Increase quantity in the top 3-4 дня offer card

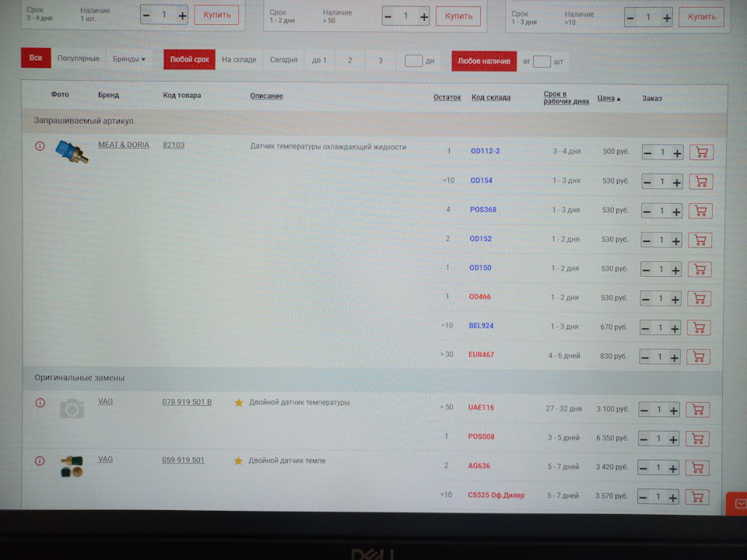(x=182, y=16)
